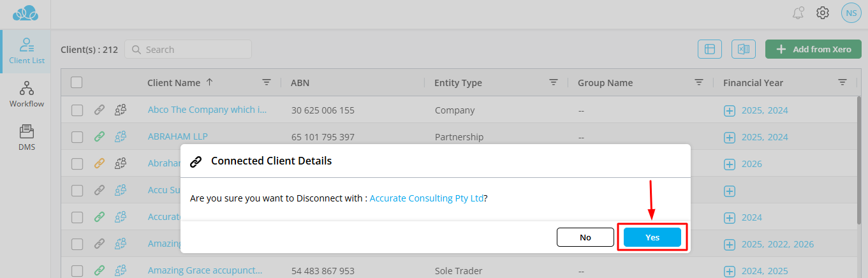This screenshot has width=868, height=278.
Task: Open the Workflow section in sidebar
Action: [x=26, y=94]
